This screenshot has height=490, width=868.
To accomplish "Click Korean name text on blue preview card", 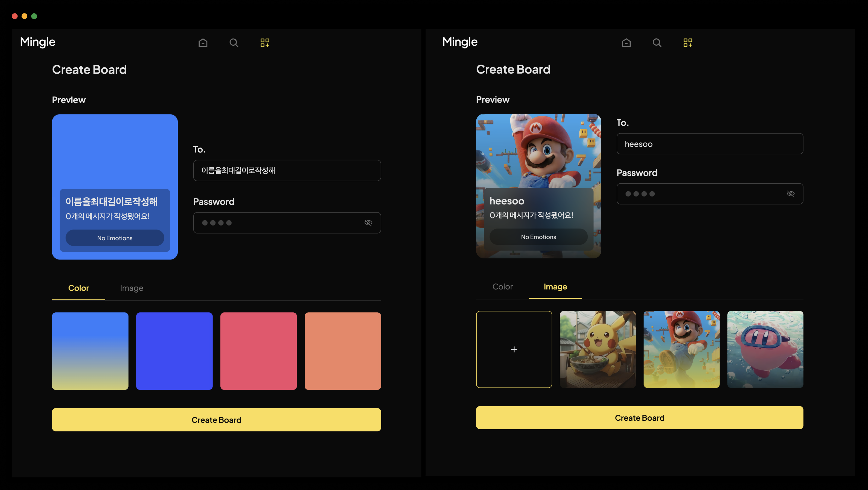I will click(112, 202).
